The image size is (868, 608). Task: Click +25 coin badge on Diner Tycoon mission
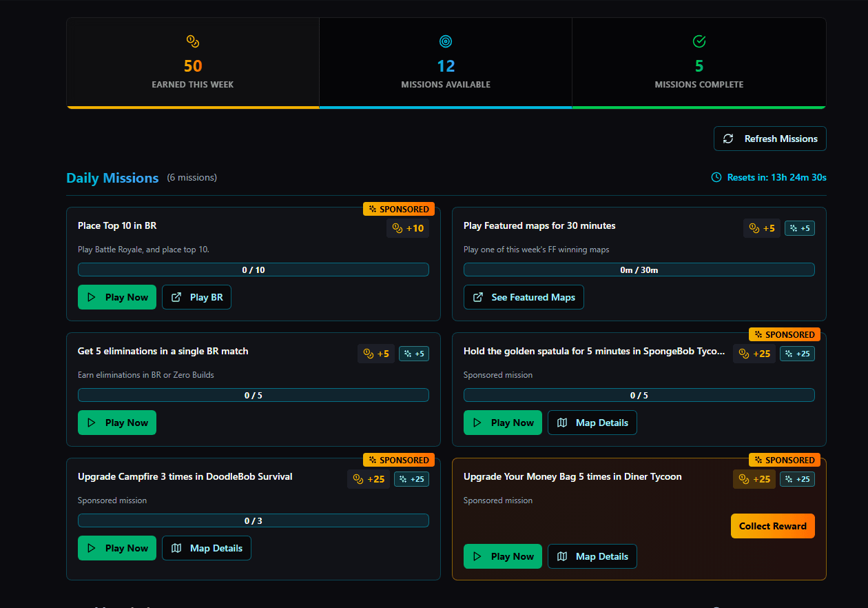(754, 479)
